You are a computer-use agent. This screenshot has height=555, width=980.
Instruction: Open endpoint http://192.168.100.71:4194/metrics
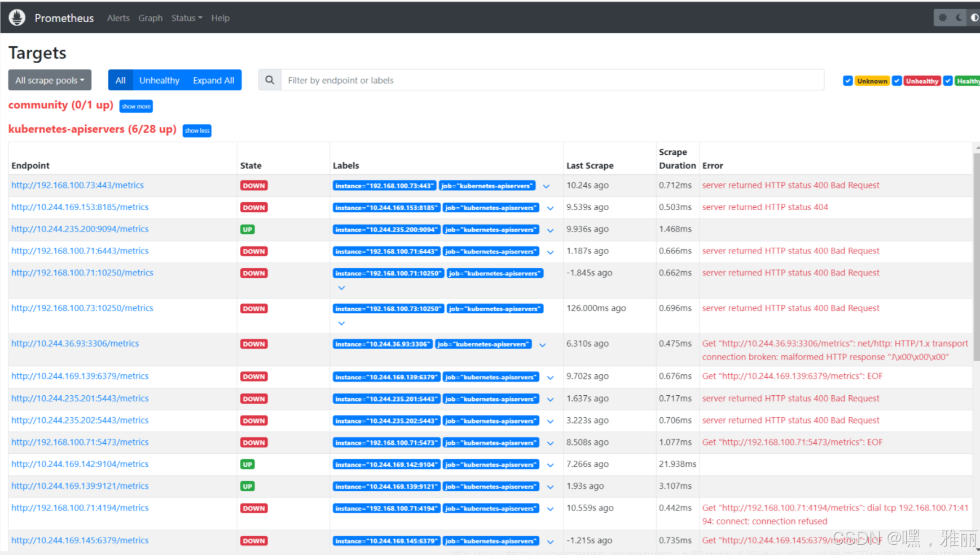tap(80, 508)
